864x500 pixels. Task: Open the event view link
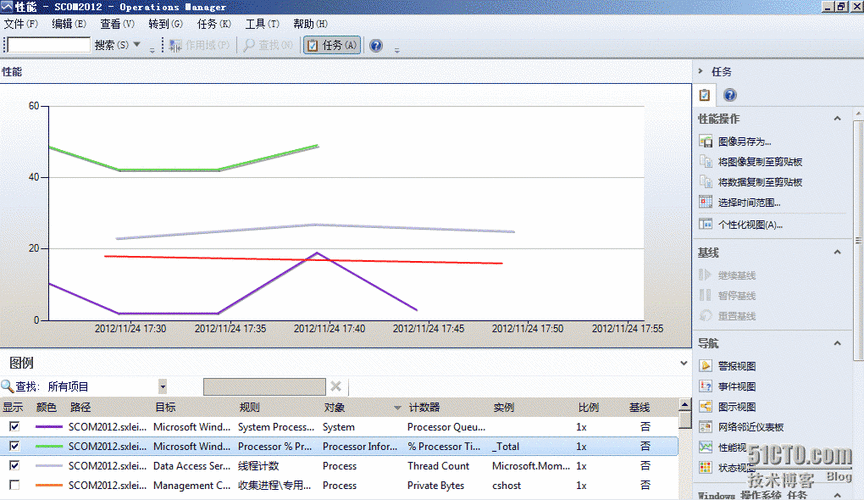click(x=737, y=386)
